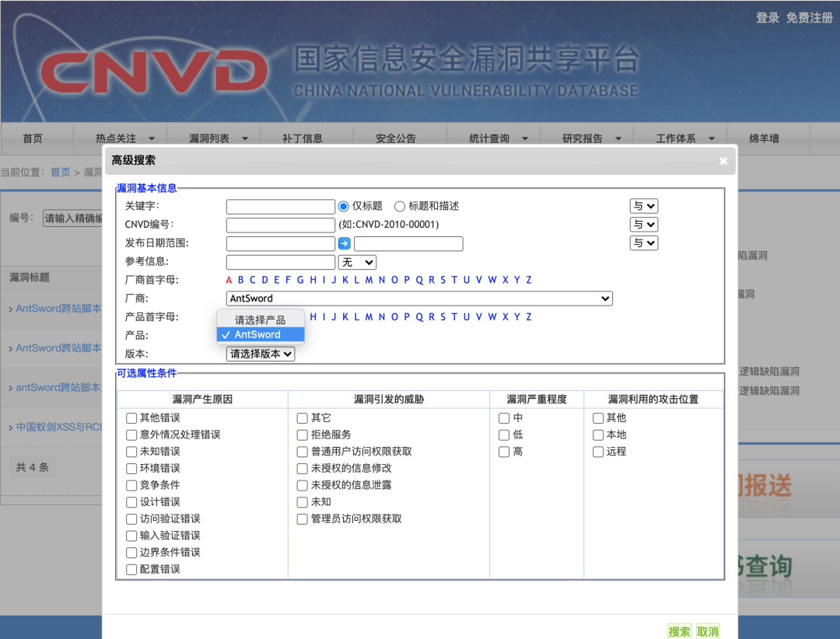The image size is (840, 639).
Task: Check the 管理员访问权限获取 checkbox
Action: pyautogui.click(x=302, y=519)
